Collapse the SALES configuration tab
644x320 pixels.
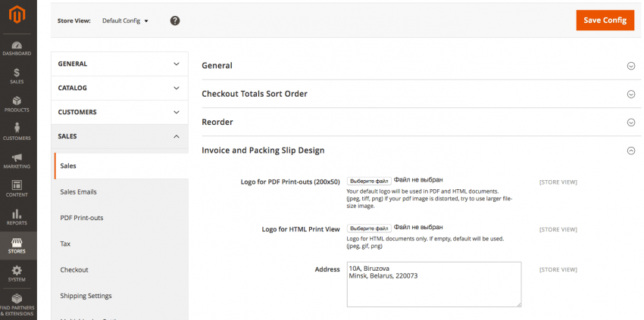[120, 136]
